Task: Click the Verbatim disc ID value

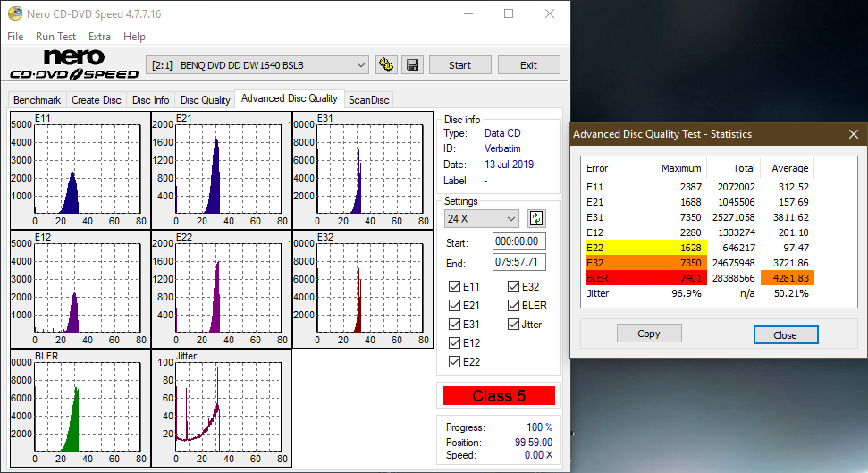Action: (502, 148)
